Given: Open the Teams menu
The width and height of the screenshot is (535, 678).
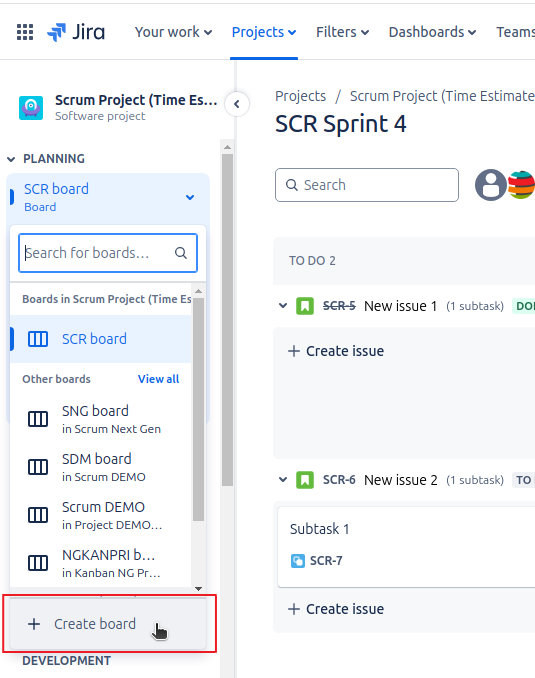Looking at the screenshot, I should (516, 32).
